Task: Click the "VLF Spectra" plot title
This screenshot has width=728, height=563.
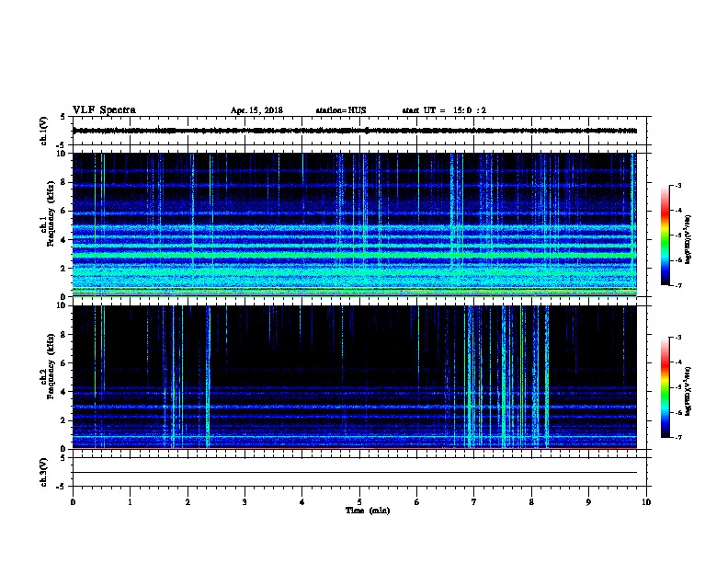Action: [x=104, y=110]
